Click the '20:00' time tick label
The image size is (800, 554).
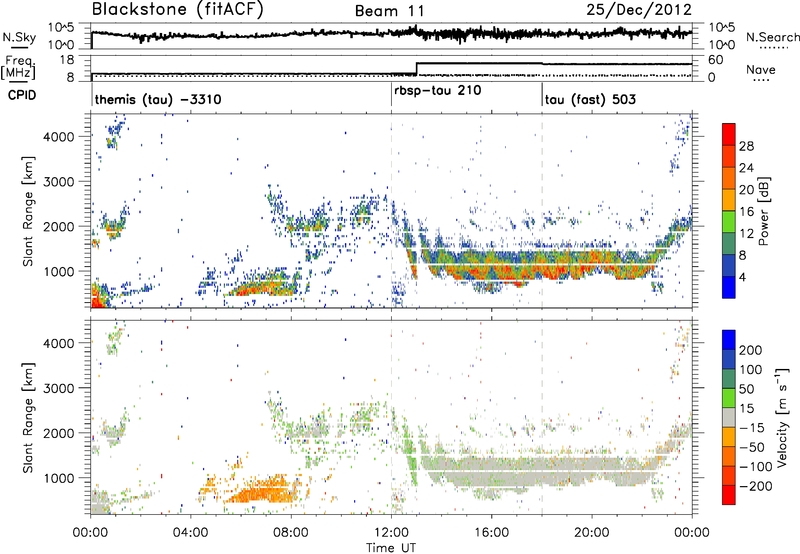pos(592,533)
